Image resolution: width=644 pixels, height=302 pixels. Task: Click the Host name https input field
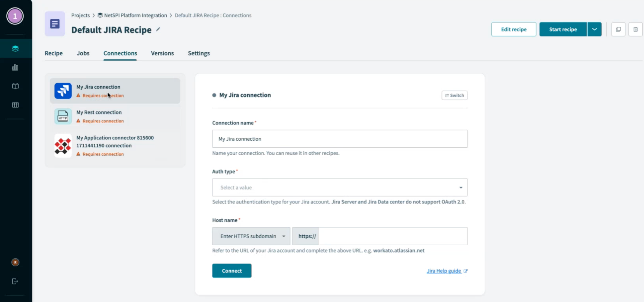click(x=392, y=236)
